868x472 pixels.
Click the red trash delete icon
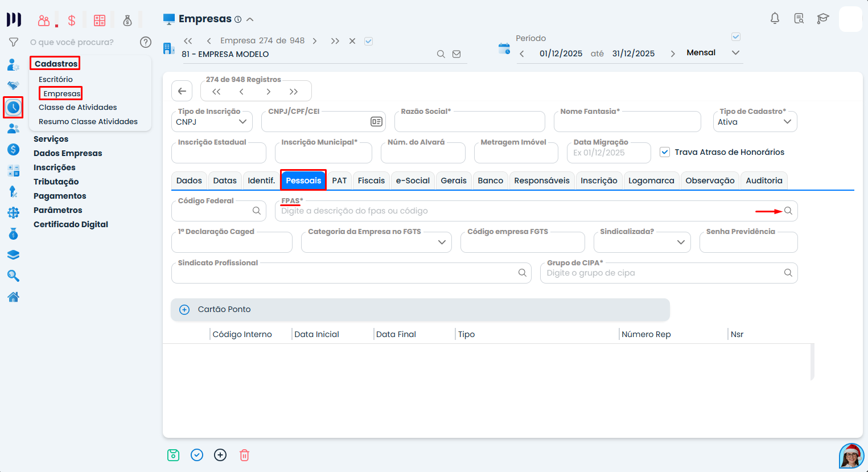tap(244, 455)
